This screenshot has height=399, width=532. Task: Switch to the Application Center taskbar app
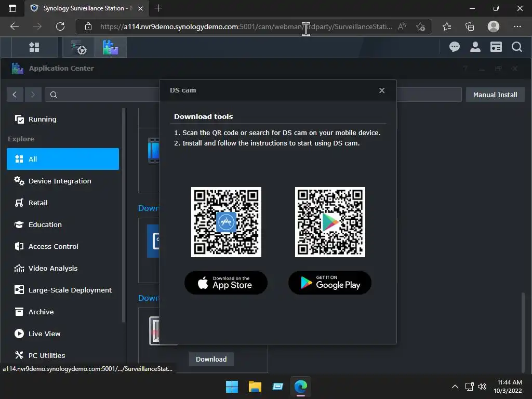pos(111,47)
